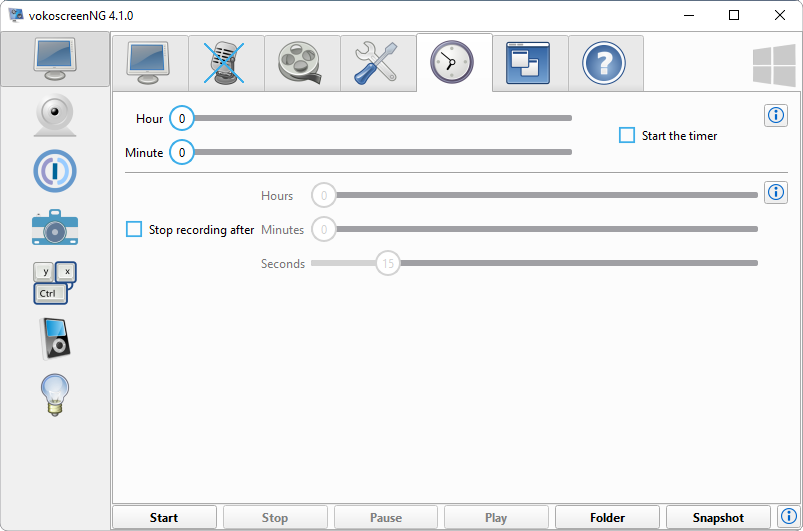Click the info icon next to Snapshot button
Screen dimensions: 803x531
pos(787,517)
